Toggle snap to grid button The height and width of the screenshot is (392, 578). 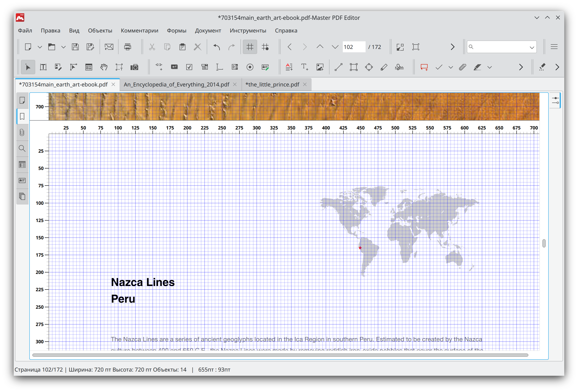tap(265, 47)
